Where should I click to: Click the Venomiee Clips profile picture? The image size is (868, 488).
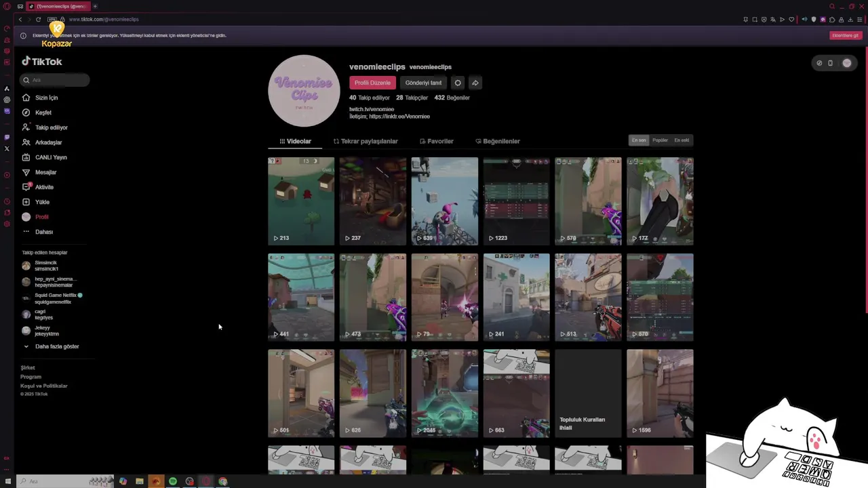pos(304,91)
